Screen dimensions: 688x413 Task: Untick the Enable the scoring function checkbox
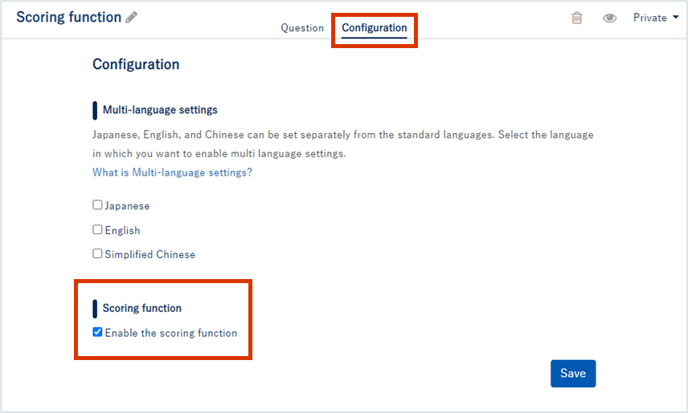tap(97, 332)
